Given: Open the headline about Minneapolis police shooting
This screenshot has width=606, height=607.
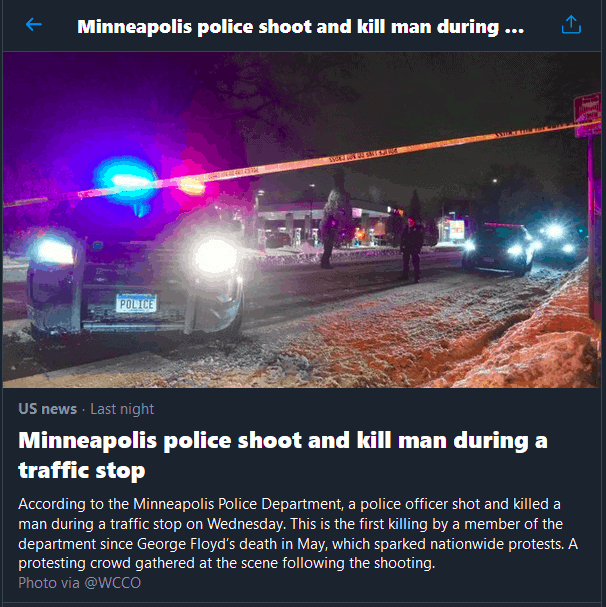Looking at the screenshot, I should click(283, 455).
